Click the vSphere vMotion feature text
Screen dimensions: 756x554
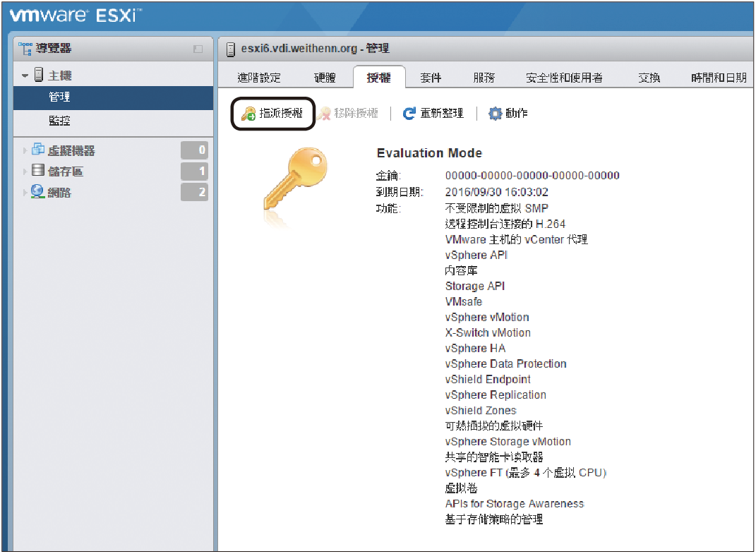click(x=487, y=318)
